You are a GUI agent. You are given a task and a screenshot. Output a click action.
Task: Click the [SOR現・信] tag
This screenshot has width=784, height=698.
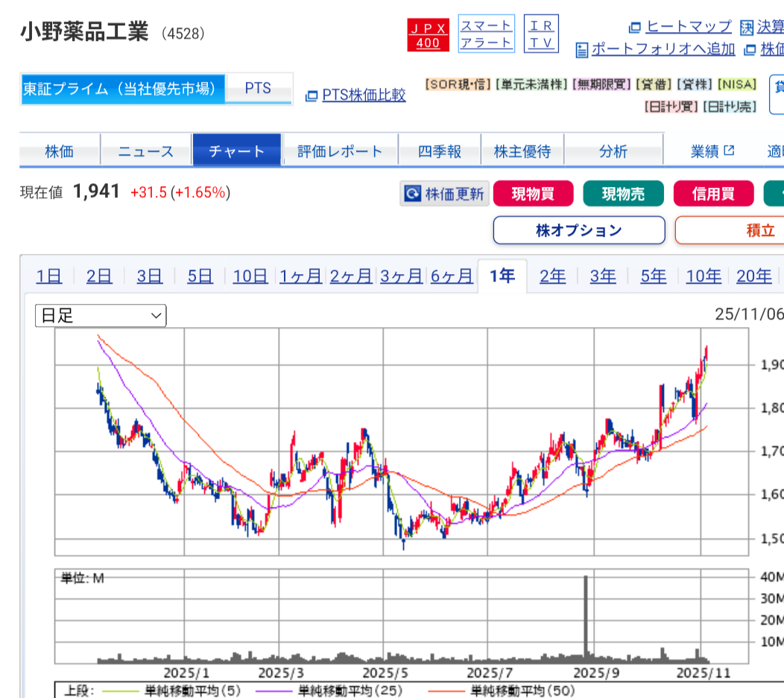click(x=458, y=84)
